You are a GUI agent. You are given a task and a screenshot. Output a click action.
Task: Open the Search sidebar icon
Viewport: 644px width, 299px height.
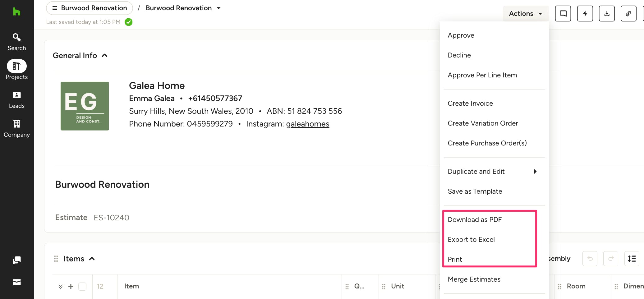click(x=17, y=42)
